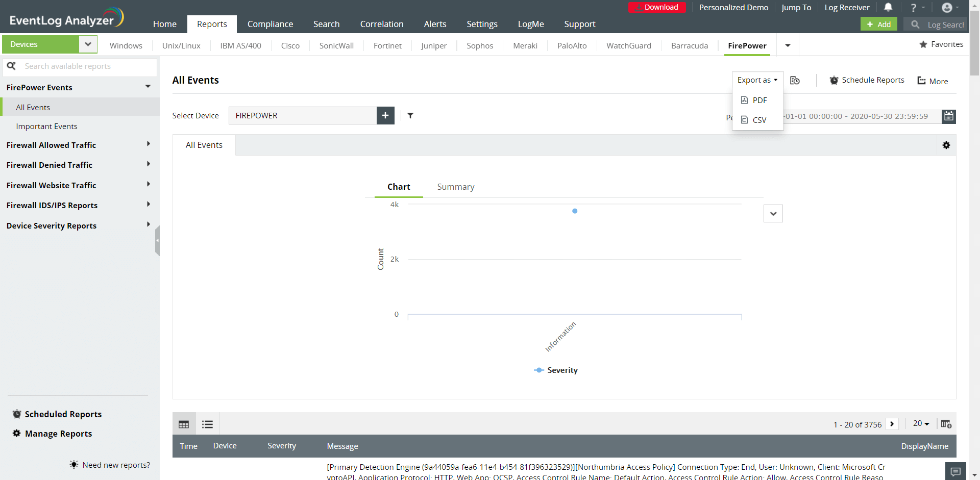Screen dimensions: 980x480
Task: Click the Need new reports lightbulb icon
Action: click(x=74, y=465)
